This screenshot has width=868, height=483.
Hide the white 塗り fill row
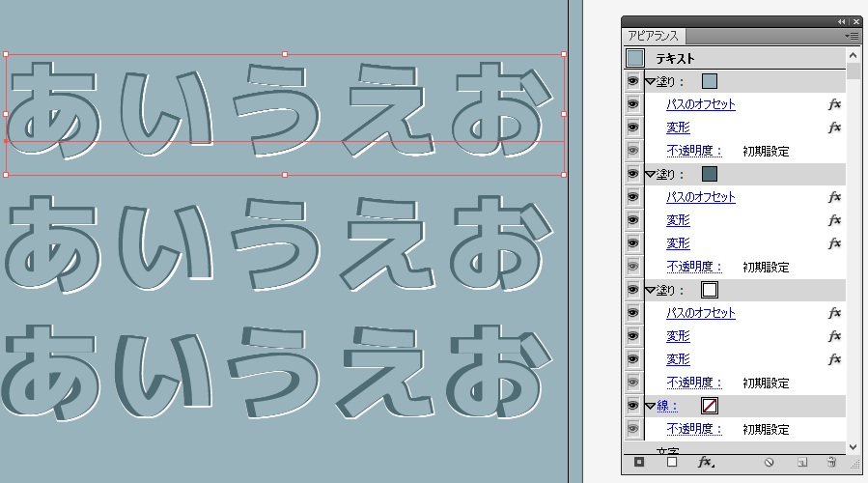click(633, 290)
